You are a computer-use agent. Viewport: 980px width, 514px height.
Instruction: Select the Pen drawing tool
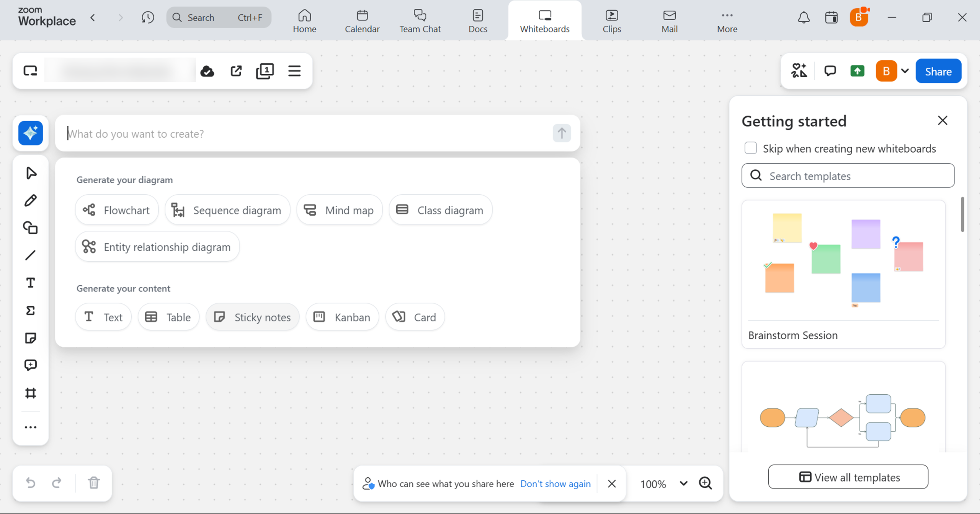31,200
